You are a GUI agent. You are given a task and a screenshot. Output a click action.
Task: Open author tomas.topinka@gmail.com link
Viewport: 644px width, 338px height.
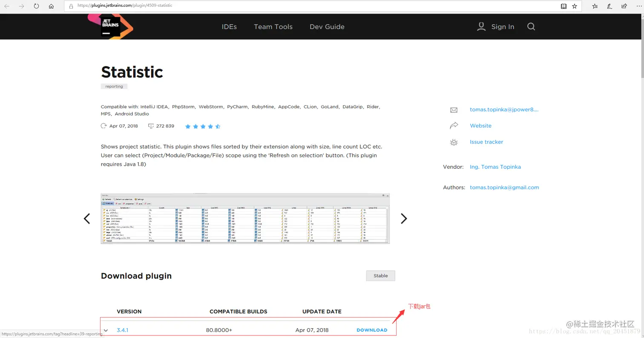point(504,188)
